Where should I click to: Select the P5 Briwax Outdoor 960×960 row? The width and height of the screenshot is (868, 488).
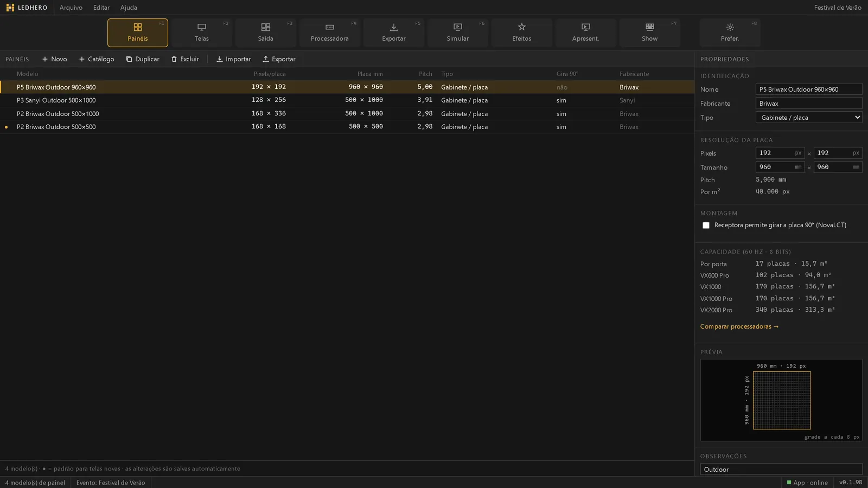tap(347, 87)
